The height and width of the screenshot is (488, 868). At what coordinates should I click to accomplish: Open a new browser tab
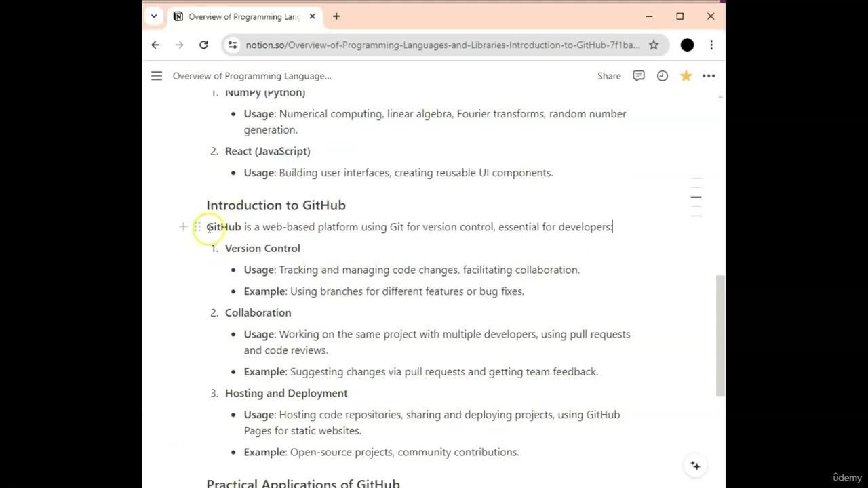point(336,16)
